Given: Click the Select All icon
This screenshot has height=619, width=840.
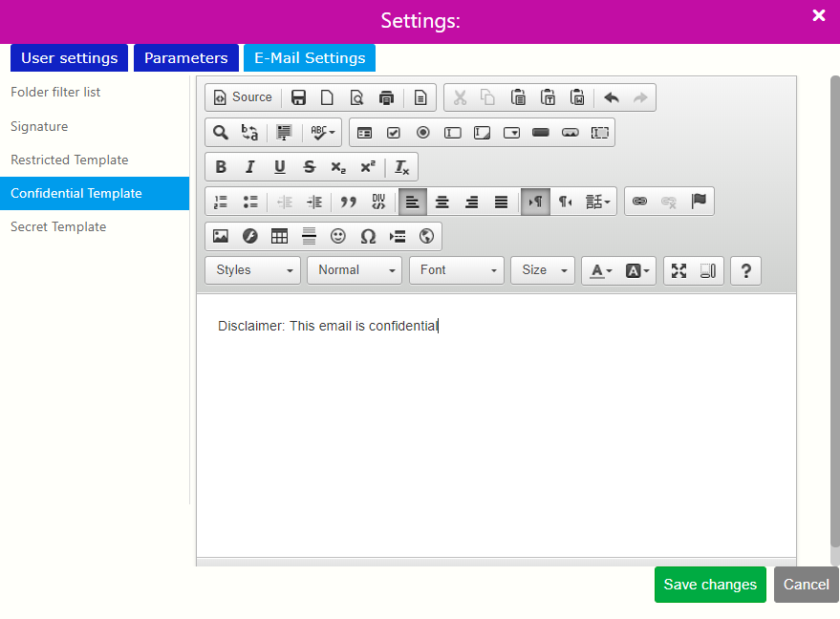Looking at the screenshot, I should tap(284, 132).
